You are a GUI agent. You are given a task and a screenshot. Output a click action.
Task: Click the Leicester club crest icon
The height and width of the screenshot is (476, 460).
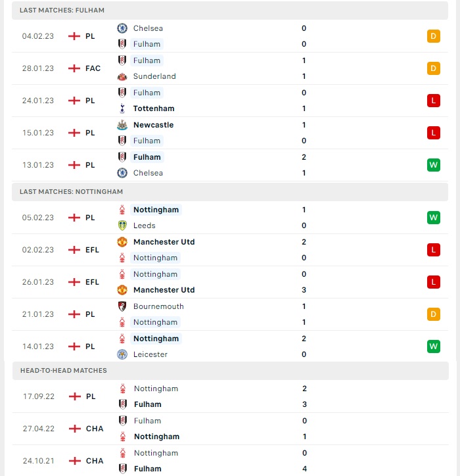(x=122, y=354)
